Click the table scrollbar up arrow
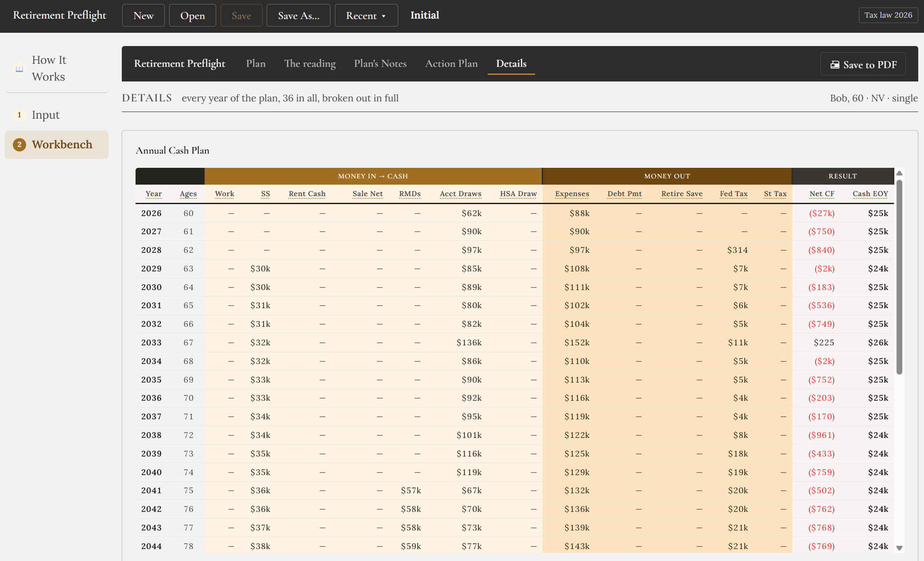924x561 pixels. pos(899,173)
